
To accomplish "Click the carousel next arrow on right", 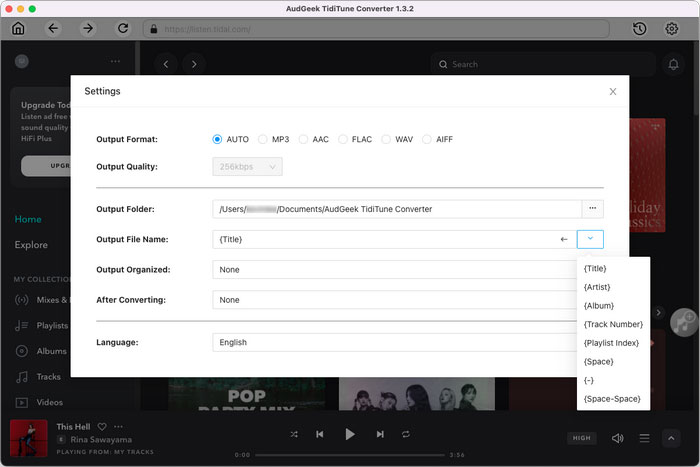I will [658, 313].
